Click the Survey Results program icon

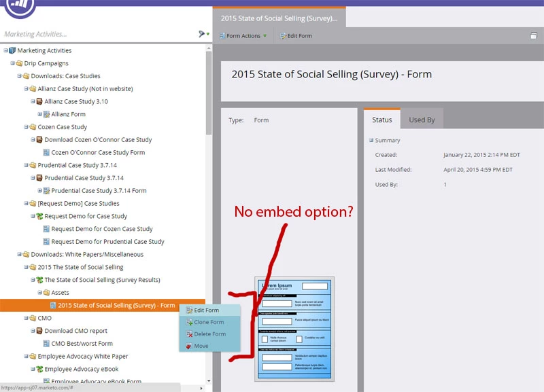(39, 280)
